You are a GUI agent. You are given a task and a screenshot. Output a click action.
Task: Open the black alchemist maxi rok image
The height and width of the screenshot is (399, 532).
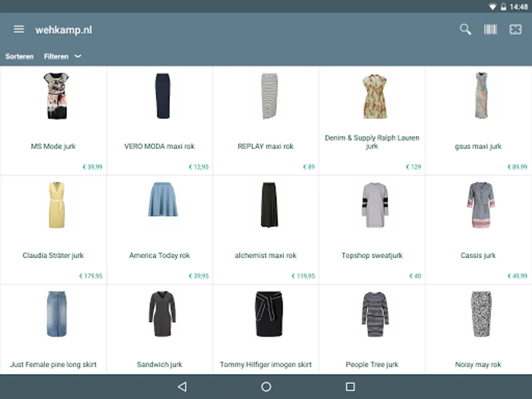[x=269, y=205]
